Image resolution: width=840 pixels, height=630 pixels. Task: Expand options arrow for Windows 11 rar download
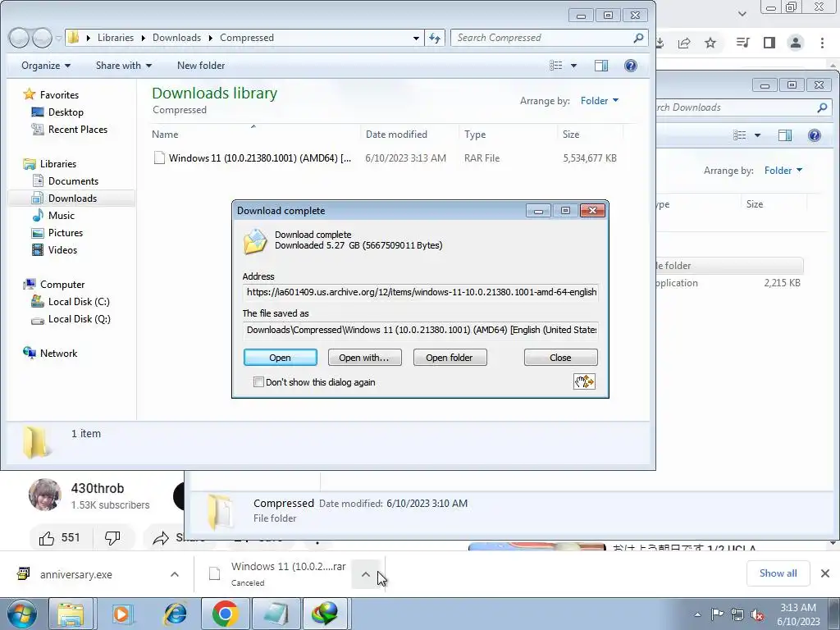365,574
